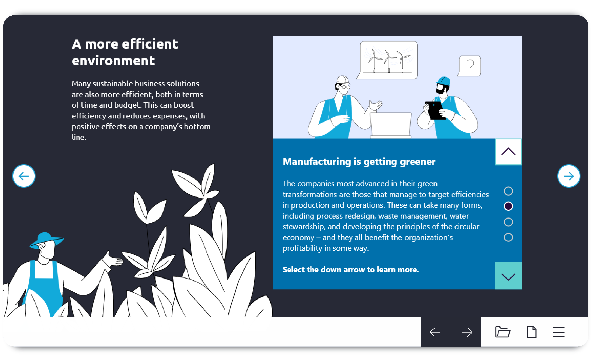
Task: Select the first pagination dot
Action: click(x=508, y=191)
